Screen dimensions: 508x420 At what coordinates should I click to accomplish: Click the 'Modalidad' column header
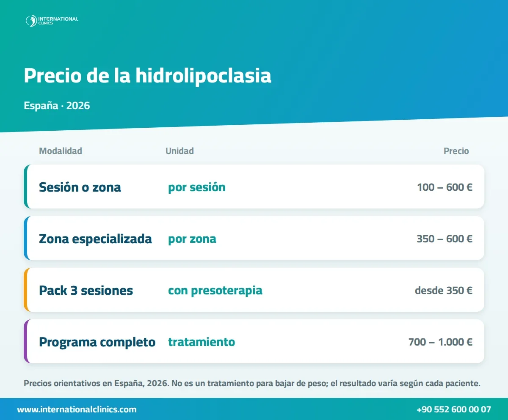[61, 151]
